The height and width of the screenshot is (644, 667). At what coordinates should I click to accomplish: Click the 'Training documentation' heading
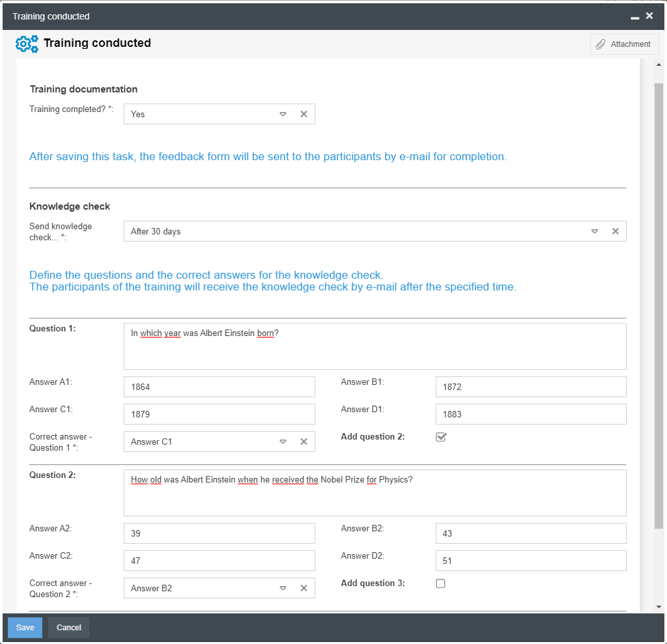pos(83,89)
